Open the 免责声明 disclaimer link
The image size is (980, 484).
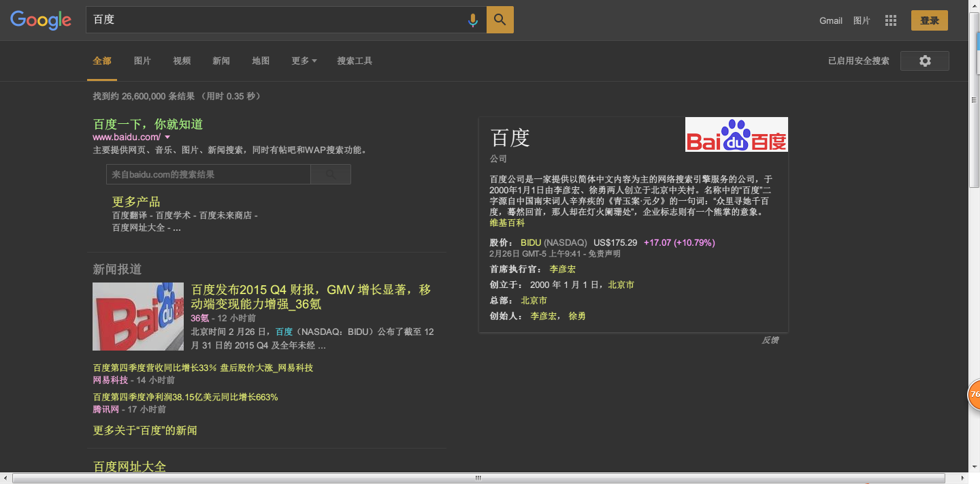click(604, 253)
